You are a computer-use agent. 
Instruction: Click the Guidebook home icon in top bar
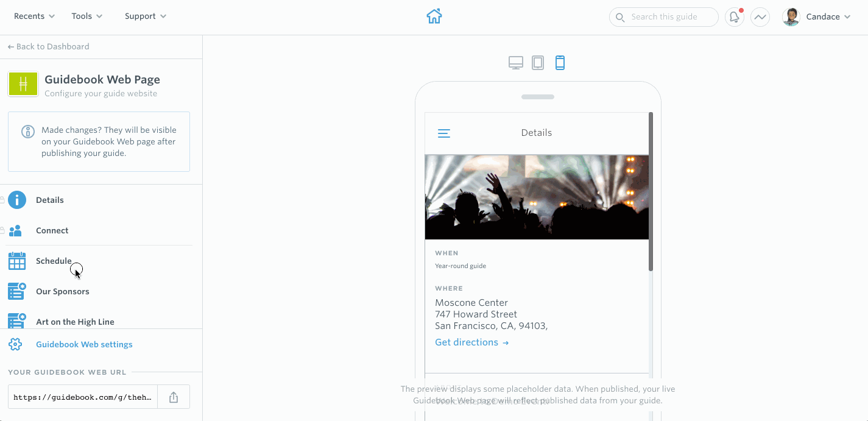point(434,16)
